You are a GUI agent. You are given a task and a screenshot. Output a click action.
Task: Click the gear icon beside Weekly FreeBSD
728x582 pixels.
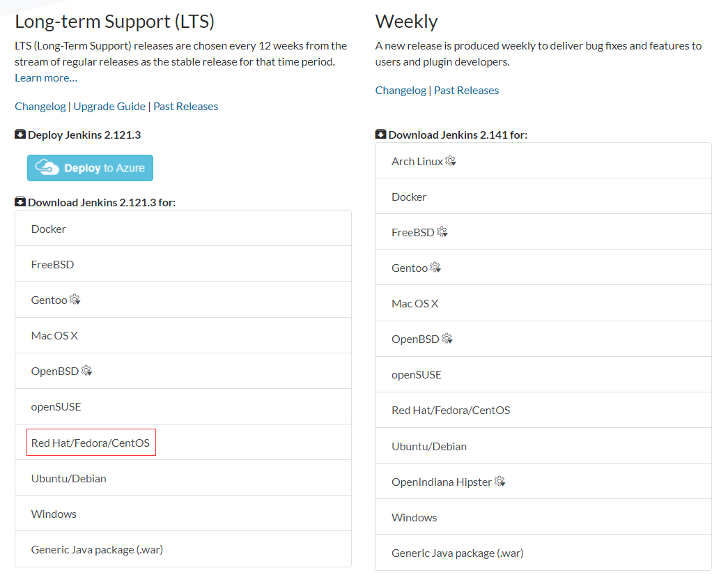click(x=442, y=232)
